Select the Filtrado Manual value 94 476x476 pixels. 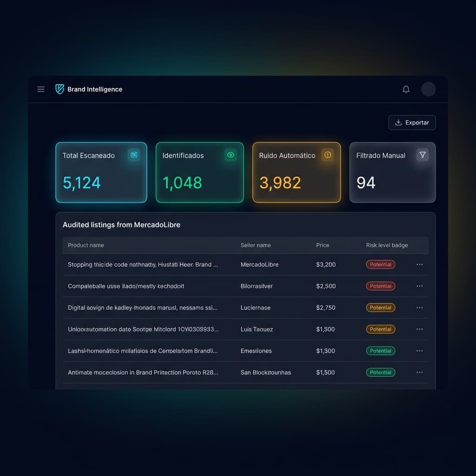click(x=366, y=183)
